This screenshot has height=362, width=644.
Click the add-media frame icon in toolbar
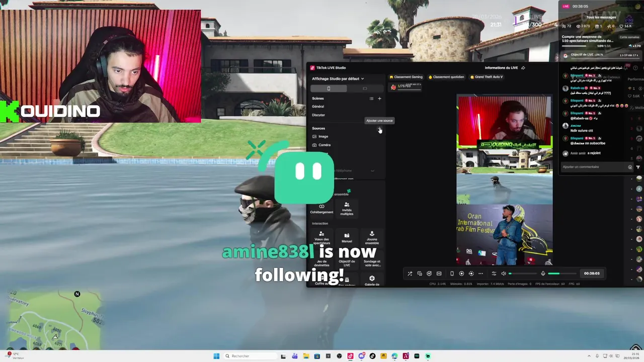(x=439, y=274)
